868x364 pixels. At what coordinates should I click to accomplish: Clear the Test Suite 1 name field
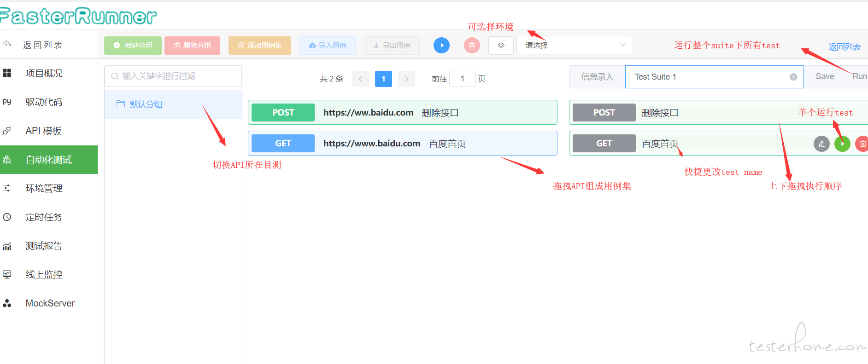click(793, 77)
